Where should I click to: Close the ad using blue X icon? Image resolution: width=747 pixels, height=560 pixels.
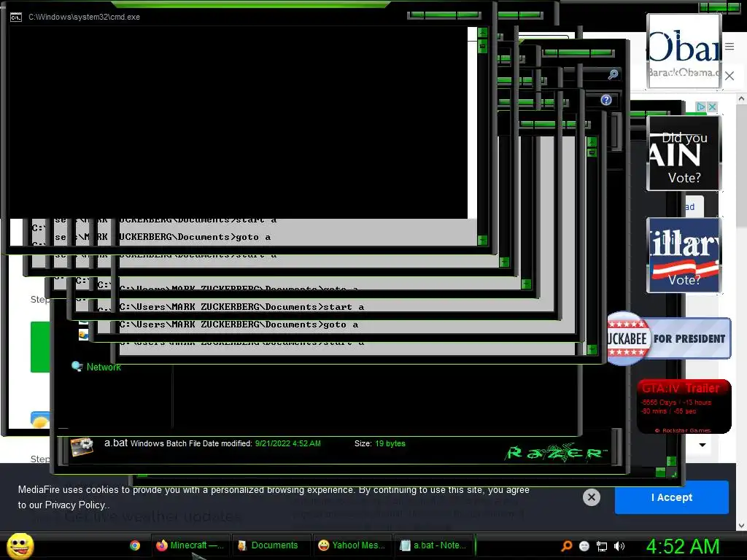[712, 106]
